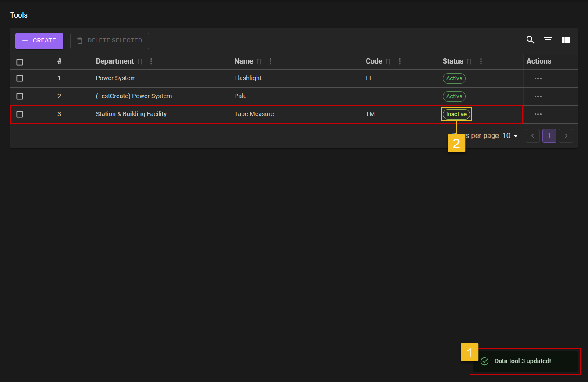Open actions menu for Flashlight row

(x=538, y=78)
